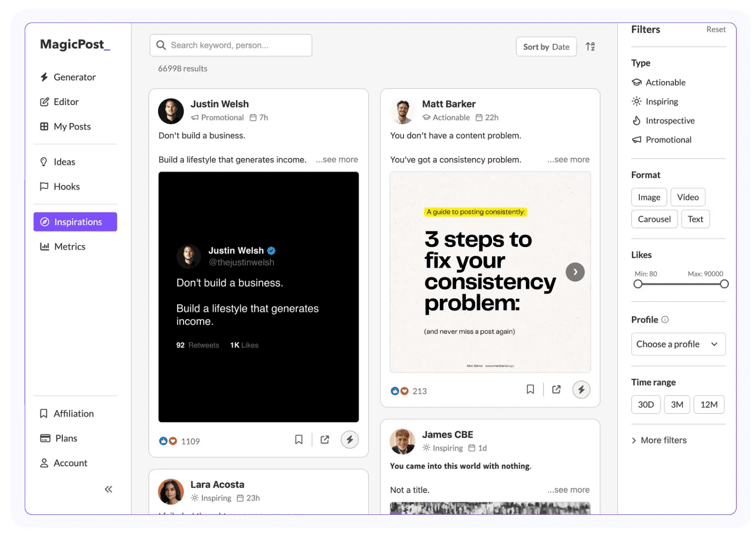Click the magnifier search icon

161,45
